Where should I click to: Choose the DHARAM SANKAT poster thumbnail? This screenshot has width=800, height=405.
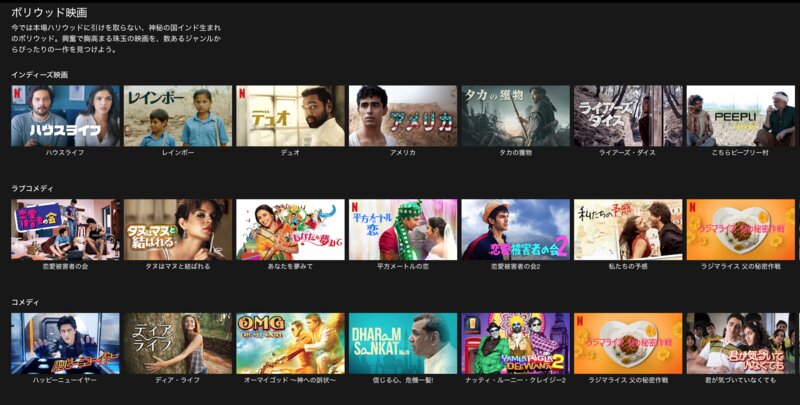pos(403,343)
